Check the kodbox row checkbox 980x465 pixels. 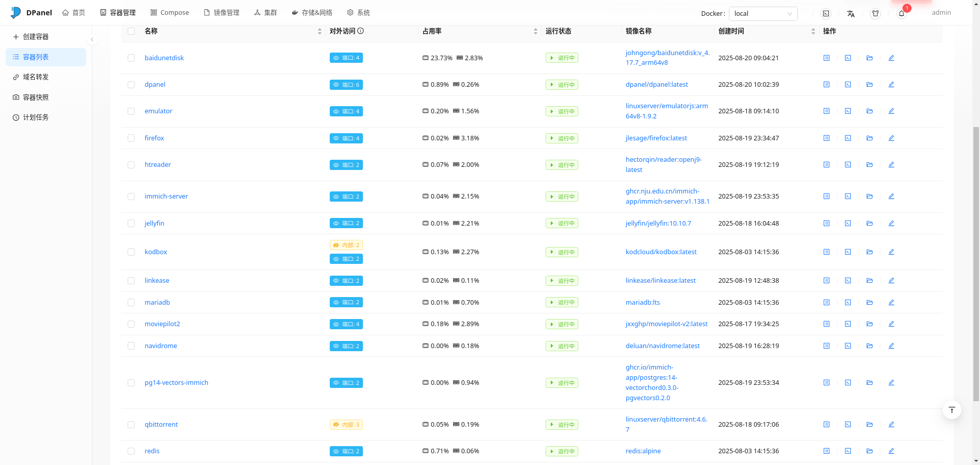point(131,252)
